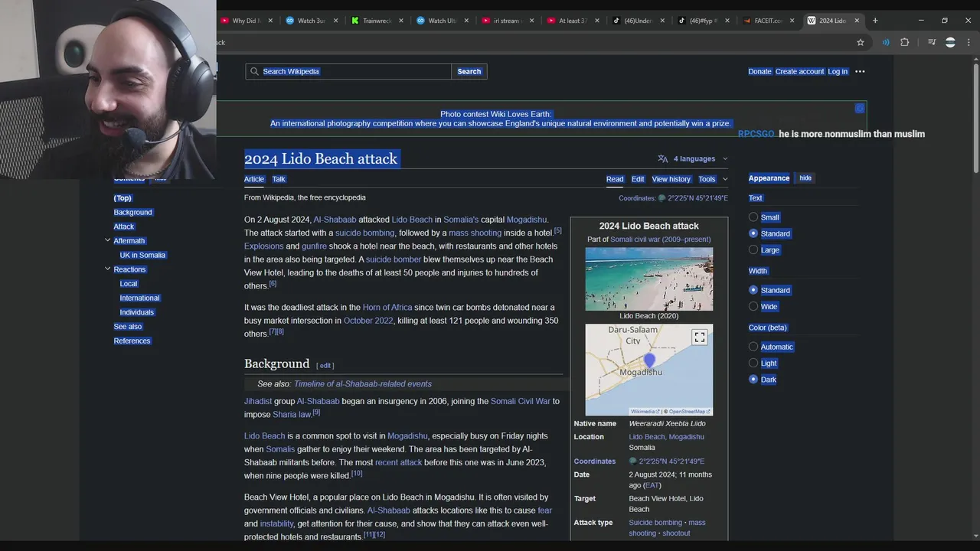Jump to 'UK in Somalia' in contents
The height and width of the screenshot is (551, 980).
tap(142, 255)
